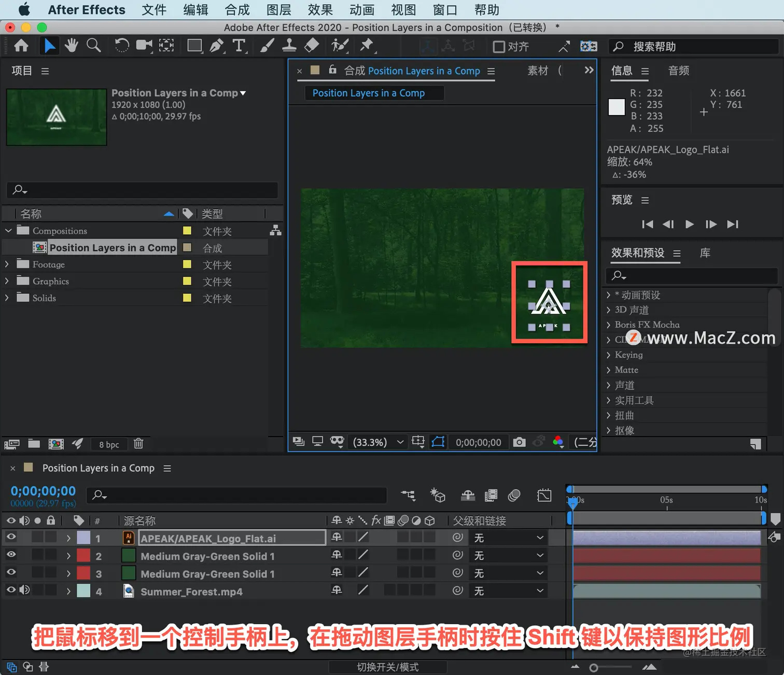The height and width of the screenshot is (675, 784).
Task: Select the Type text tool
Action: pyautogui.click(x=239, y=46)
